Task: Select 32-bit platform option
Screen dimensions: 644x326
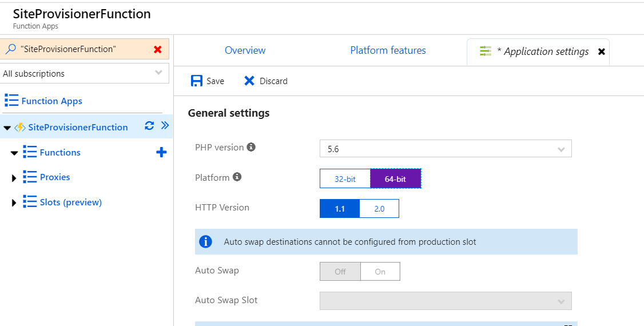Action: click(x=345, y=179)
